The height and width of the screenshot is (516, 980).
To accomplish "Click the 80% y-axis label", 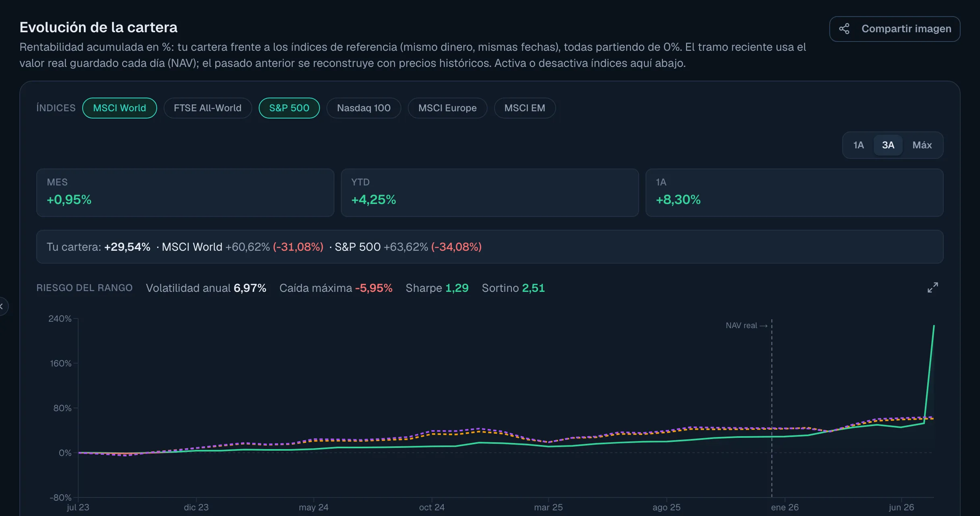I will (62, 408).
